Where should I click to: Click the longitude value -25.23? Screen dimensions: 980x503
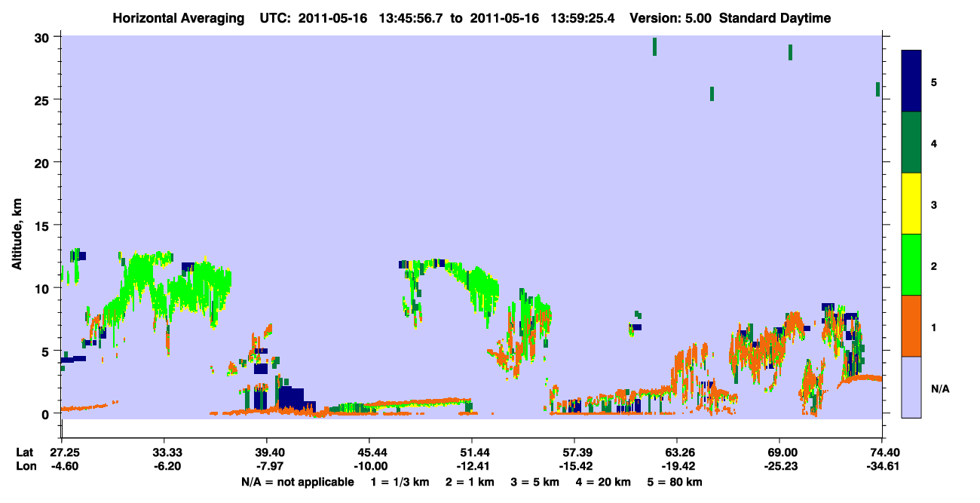click(x=782, y=467)
